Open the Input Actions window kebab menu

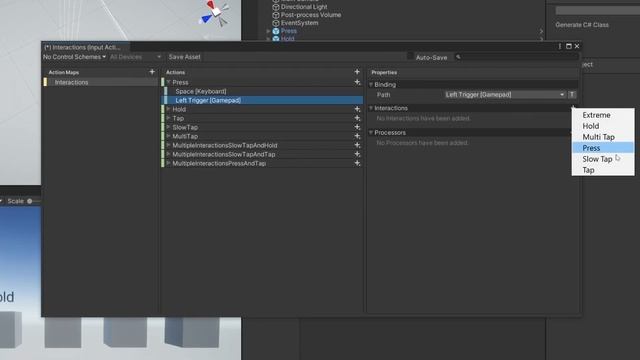tap(560, 47)
